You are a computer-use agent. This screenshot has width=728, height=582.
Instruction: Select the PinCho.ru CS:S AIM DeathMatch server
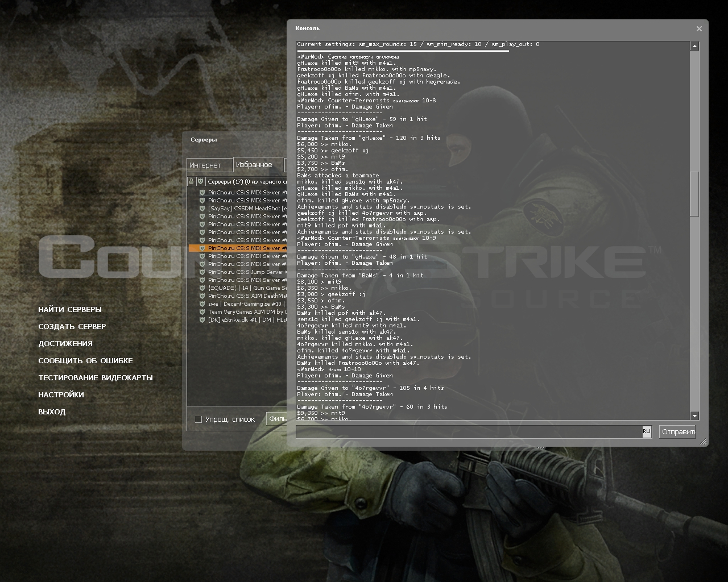238,296
